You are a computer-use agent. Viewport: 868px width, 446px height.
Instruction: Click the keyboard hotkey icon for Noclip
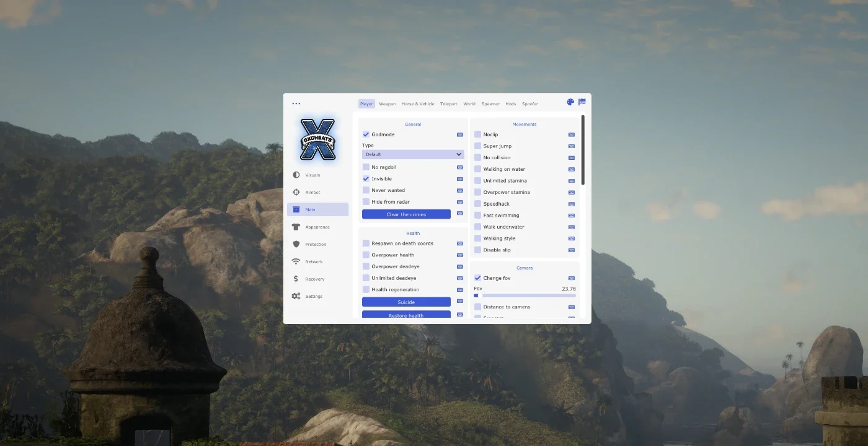pyautogui.click(x=572, y=134)
